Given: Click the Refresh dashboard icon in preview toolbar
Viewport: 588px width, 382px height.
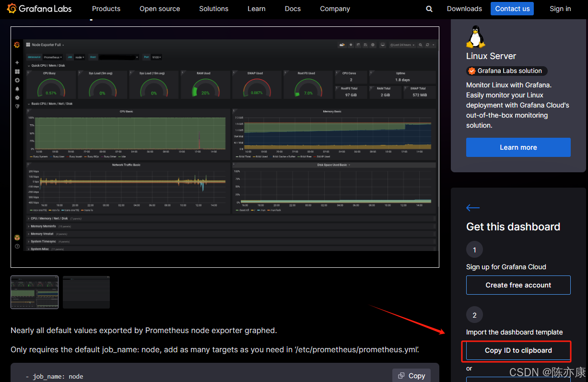Looking at the screenshot, I should pyautogui.click(x=427, y=45).
